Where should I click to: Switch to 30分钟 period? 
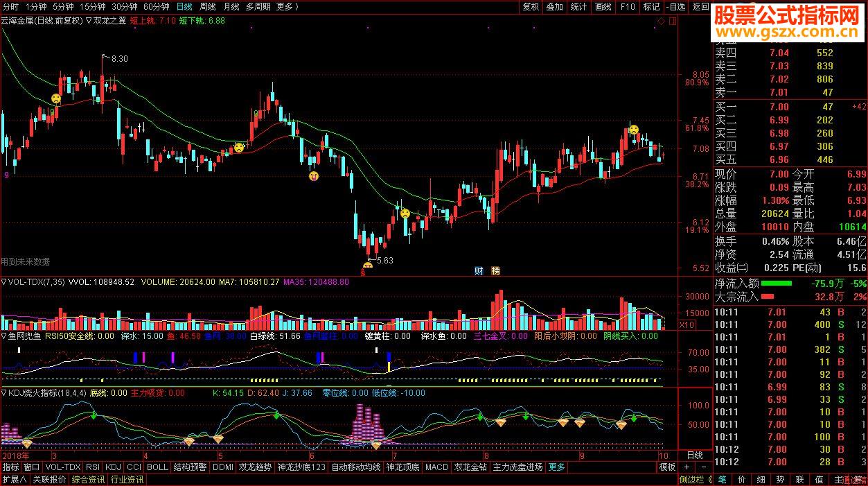[x=125, y=7]
